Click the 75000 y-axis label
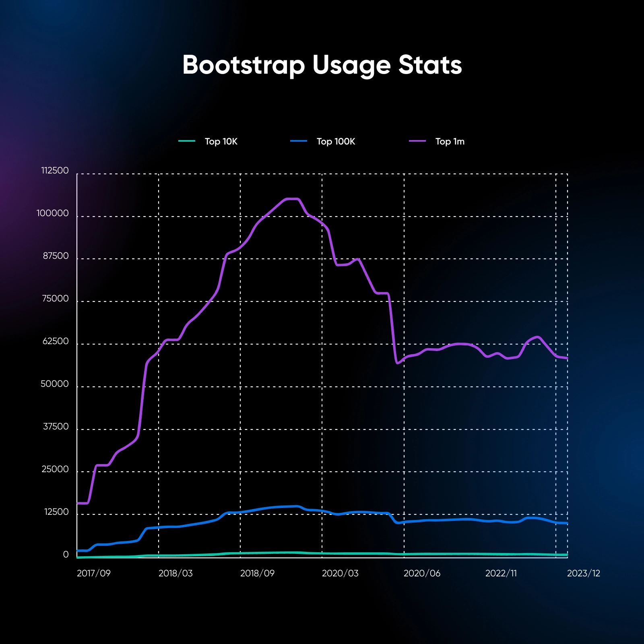Viewport: 644px width, 644px height. tap(56, 299)
